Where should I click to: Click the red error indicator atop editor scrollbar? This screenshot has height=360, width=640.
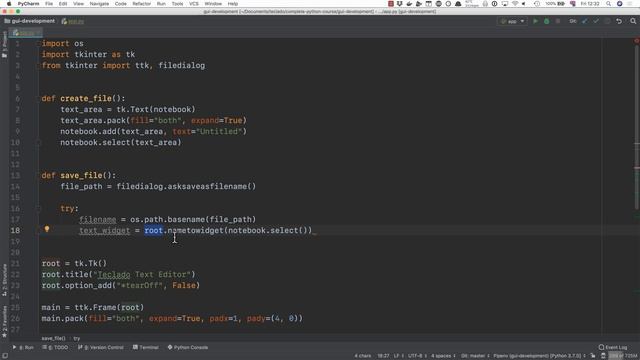[x=636, y=41]
